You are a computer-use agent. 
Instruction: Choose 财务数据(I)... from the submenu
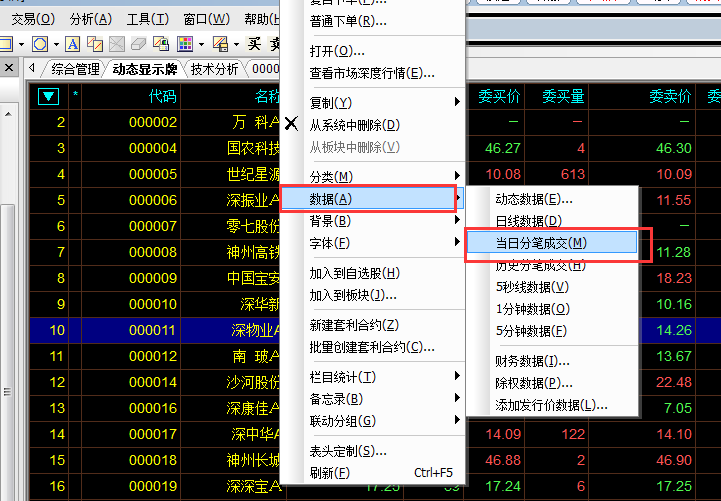pyautogui.click(x=532, y=361)
